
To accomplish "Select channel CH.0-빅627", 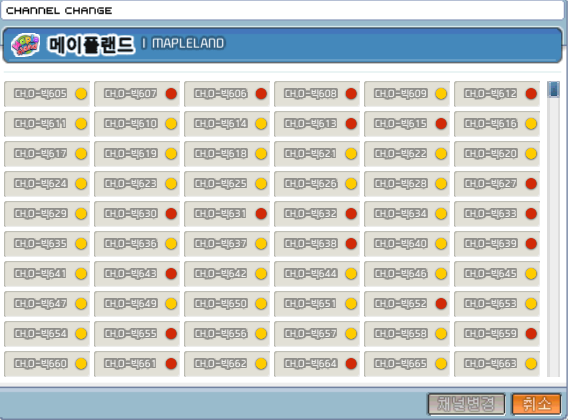I will 497,184.
